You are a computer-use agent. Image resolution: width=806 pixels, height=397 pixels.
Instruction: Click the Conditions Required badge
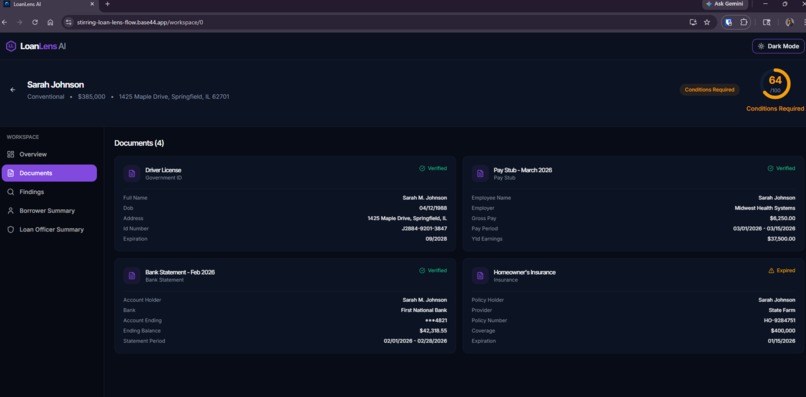click(709, 89)
